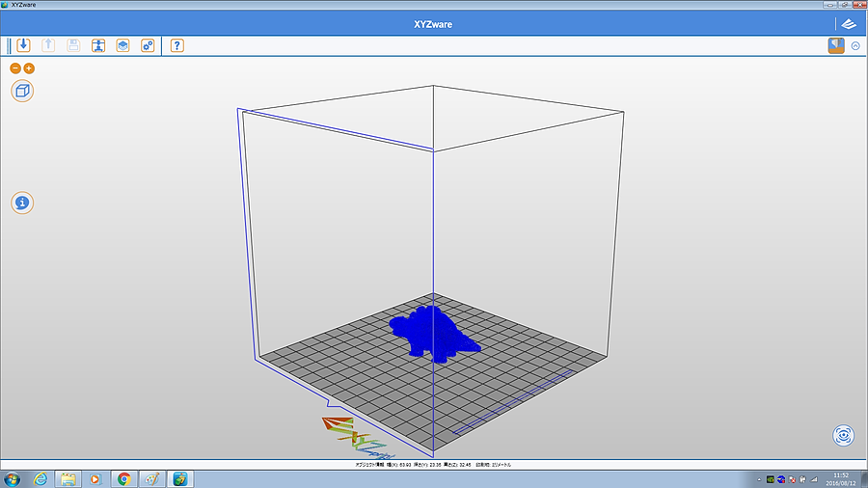Screen dimensions: 868x488
Task: Zoom out with the orange minus button
Action: click(15, 68)
